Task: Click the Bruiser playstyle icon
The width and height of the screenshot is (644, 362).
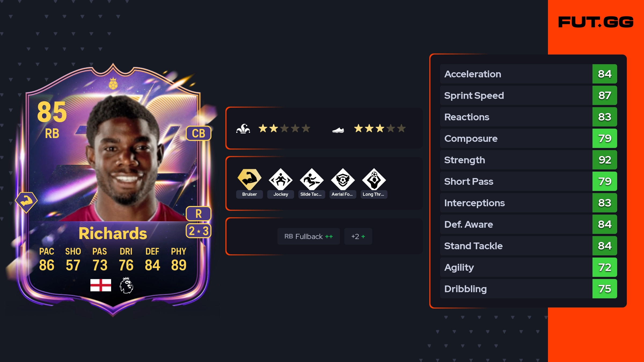Action: (x=249, y=179)
